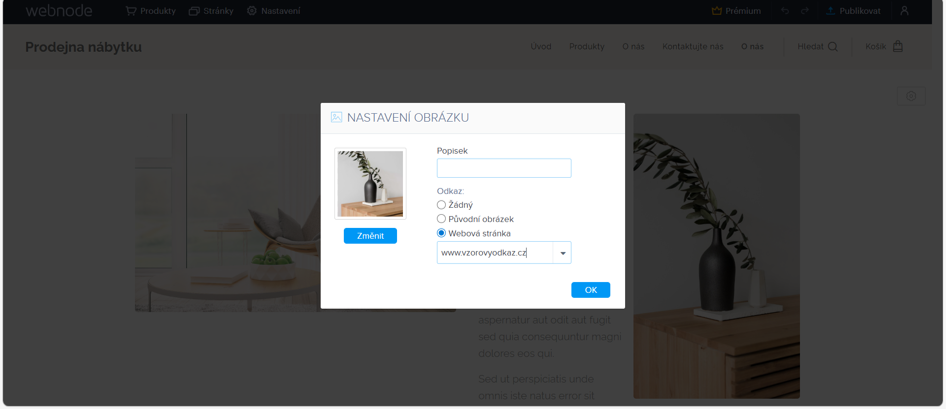Open the Produkty cart icon in top bar
This screenshot has width=946, height=409.
coord(131,11)
